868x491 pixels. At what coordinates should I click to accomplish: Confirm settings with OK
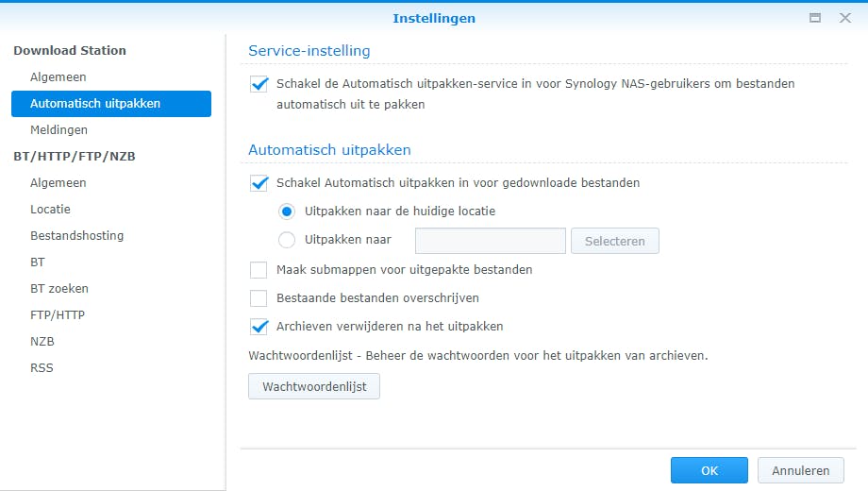click(709, 470)
